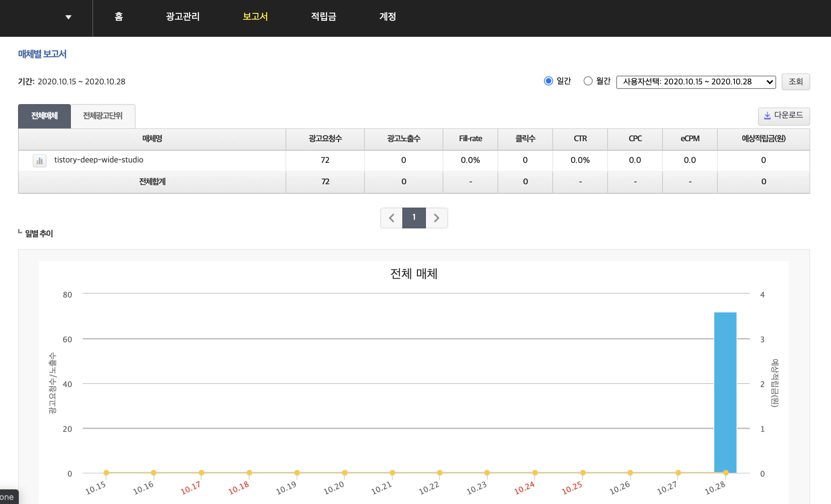Click the 조회 search button
This screenshot has width=831, height=504.
coord(795,82)
